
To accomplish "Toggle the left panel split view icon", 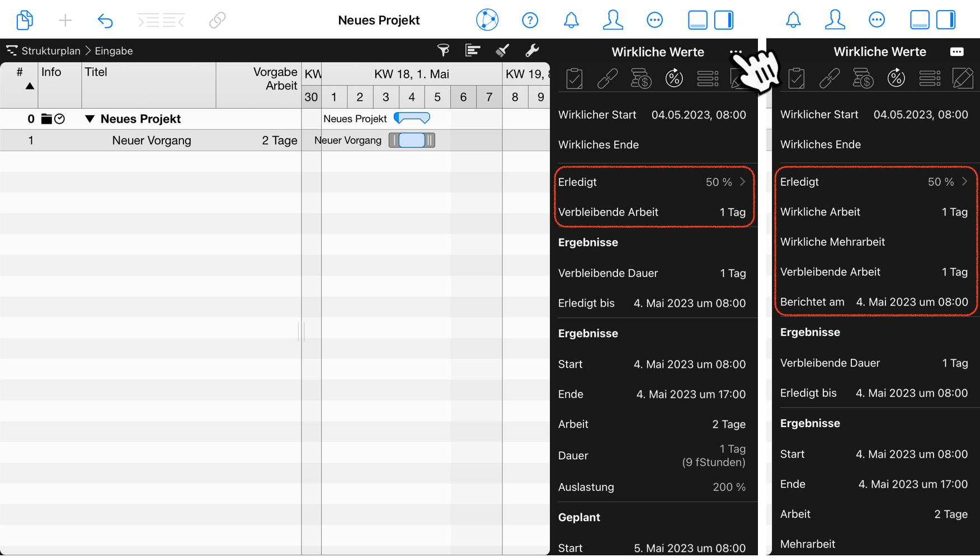I will click(698, 20).
